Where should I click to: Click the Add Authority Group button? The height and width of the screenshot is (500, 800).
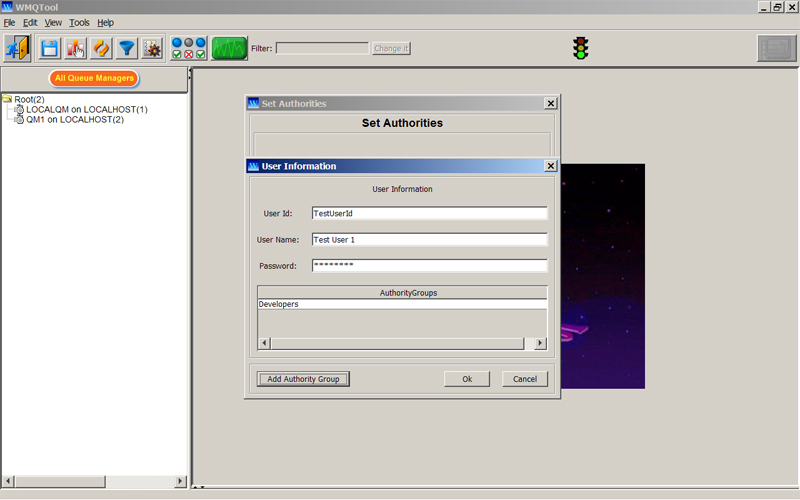click(x=303, y=379)
